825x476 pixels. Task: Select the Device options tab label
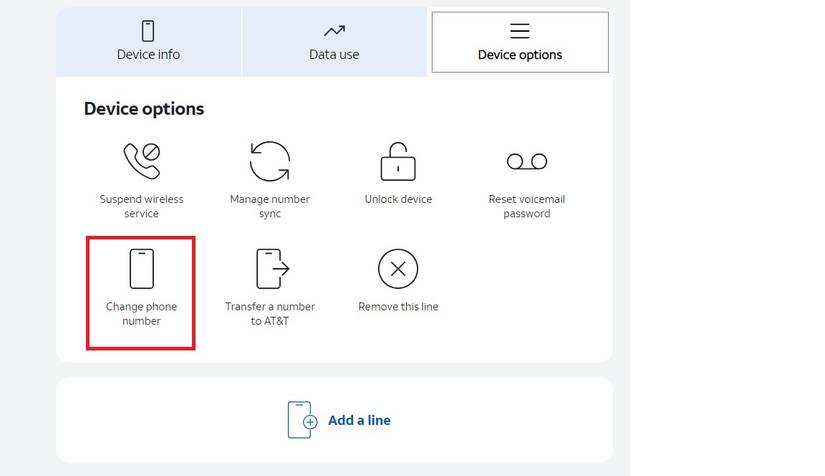[x=520, y=55]
